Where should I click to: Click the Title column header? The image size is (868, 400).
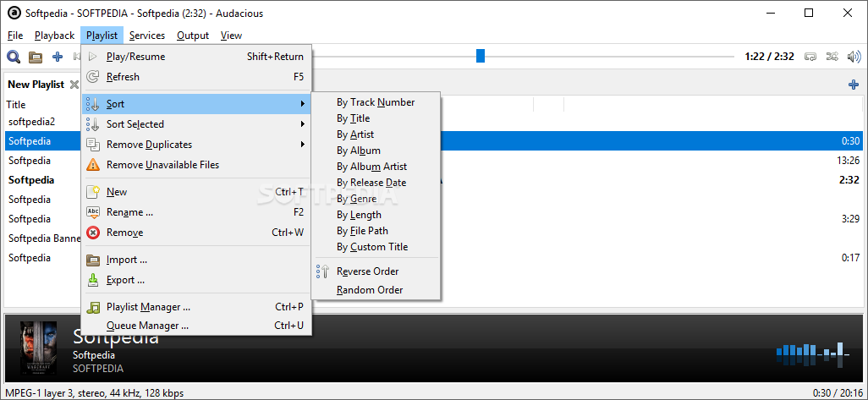[x=16, y=105]
